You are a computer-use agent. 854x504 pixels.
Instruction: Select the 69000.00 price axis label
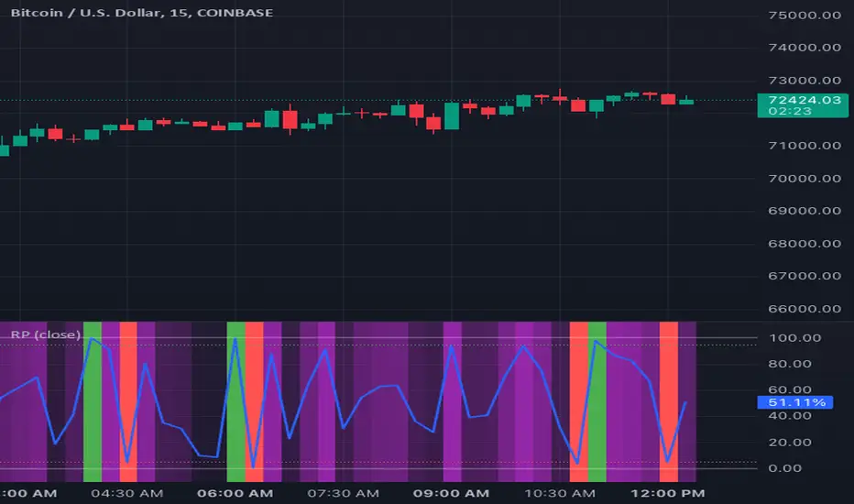(805, 211)
